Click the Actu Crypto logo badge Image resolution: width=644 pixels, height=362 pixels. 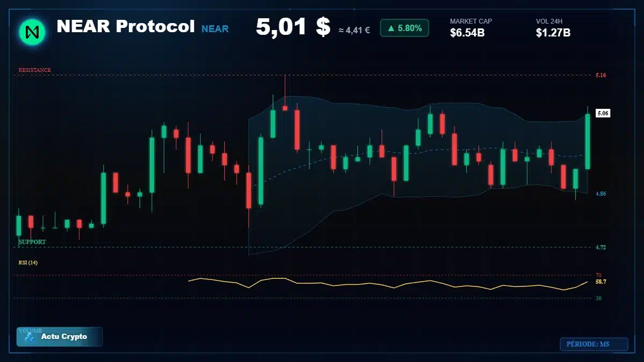pyautogui.click(x=59, y=336)
